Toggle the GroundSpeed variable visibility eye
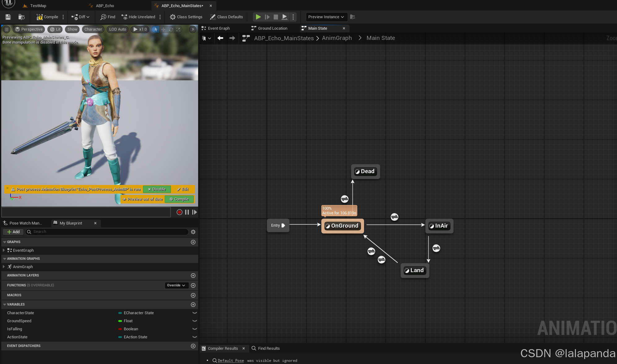Image resolution: width=617 pixels, height=364 pixels. (x=195, y=321)
